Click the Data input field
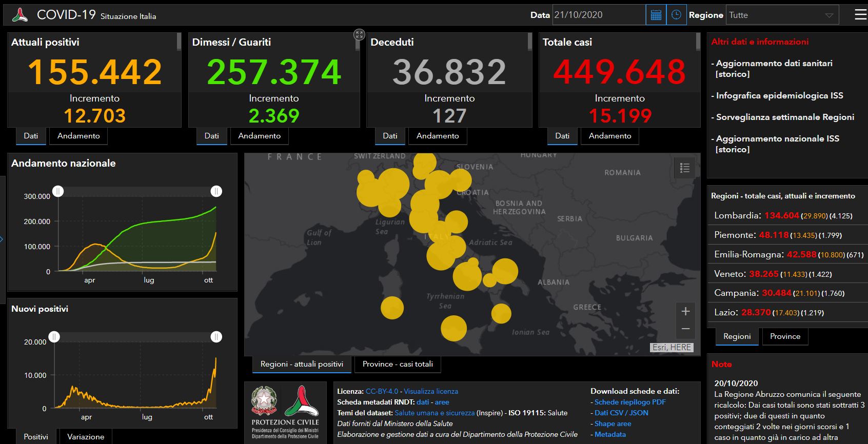Viewport: 868px width, 444px height. tap(598, 15)
